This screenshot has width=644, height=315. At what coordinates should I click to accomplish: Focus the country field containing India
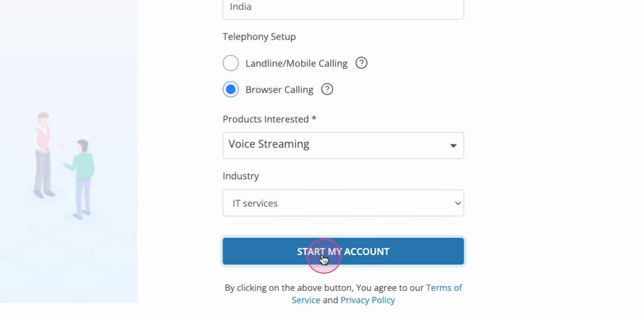(343, 8)
